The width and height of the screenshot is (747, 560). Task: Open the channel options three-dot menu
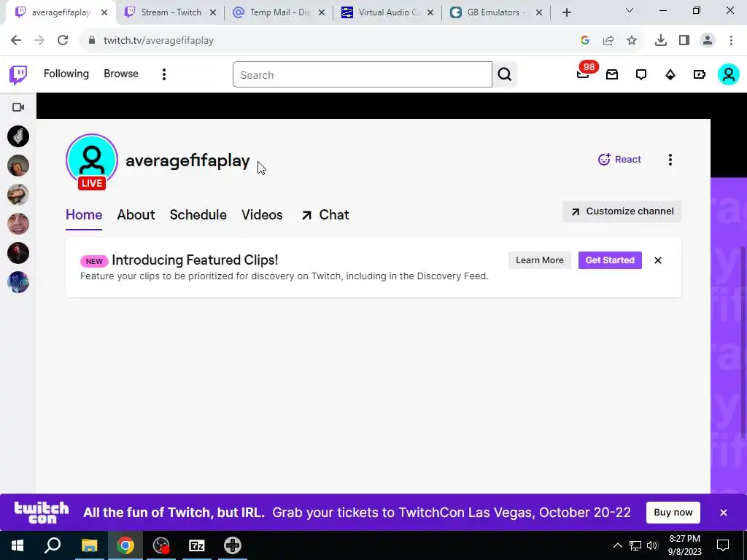[x=670, y=160]
